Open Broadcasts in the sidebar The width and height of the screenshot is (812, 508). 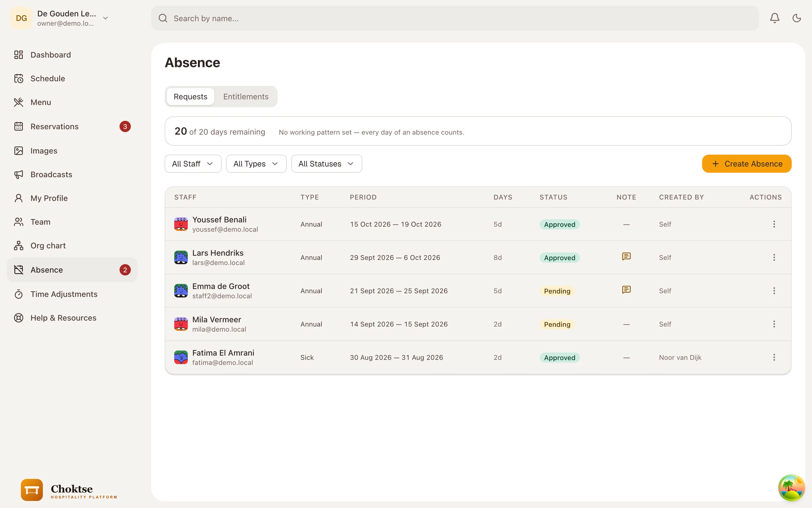click(72, 174)
